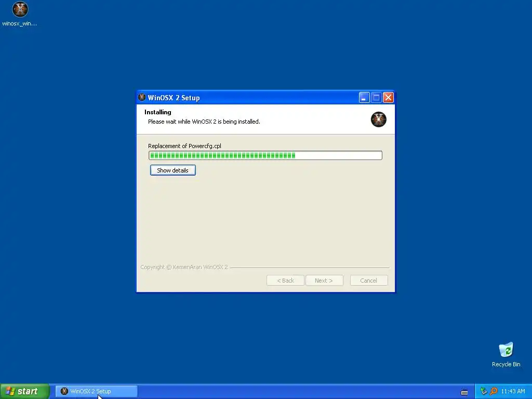The image size is (532, 399).
Task: Click the green installation progress bar
Action: [x=265, y=155]
